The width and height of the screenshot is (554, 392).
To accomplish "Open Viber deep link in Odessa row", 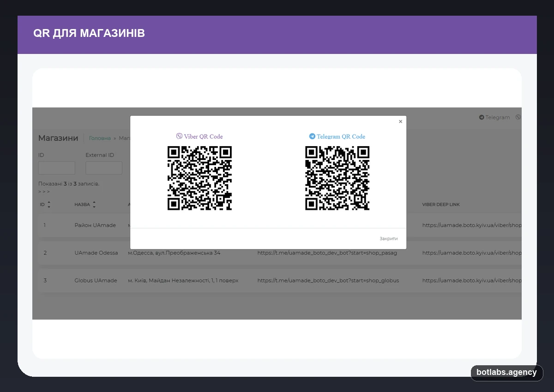I will tap(472, 253).
